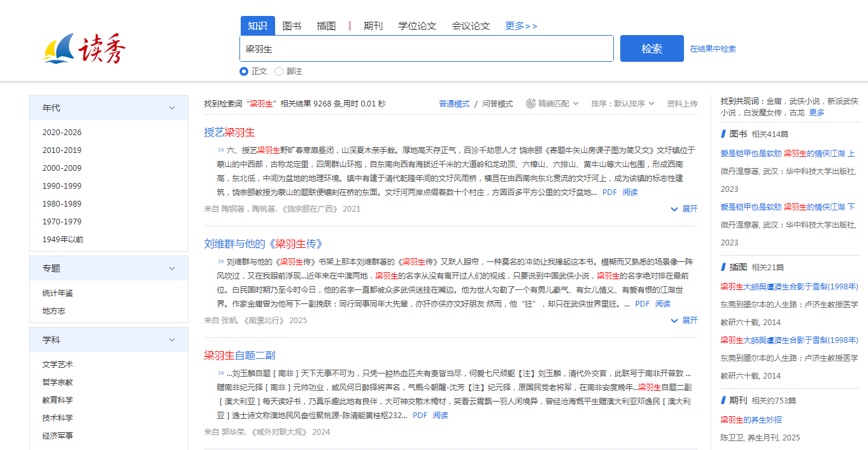Click source text 《南漂北行》 2025
Viewport: 868px width, 450px height.
click(x=275, y=321)
